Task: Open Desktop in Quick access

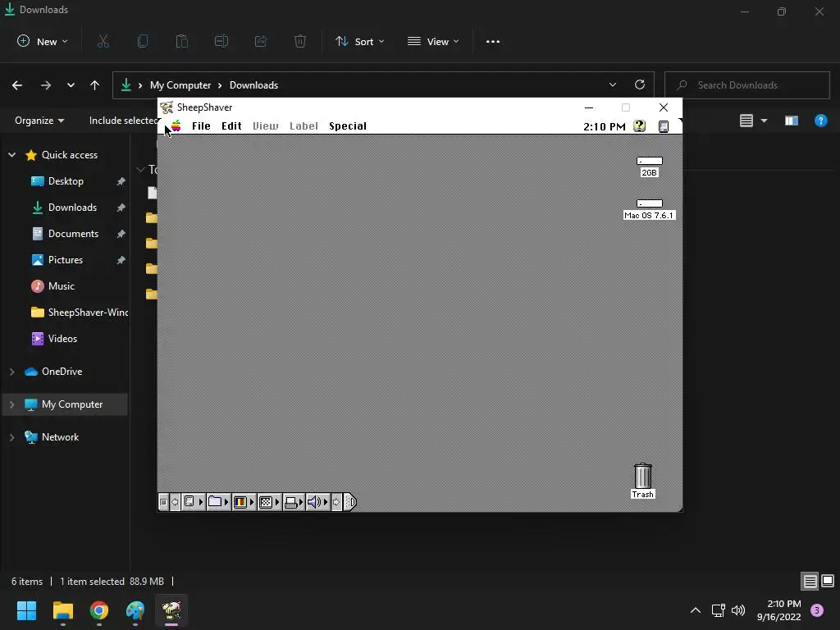Action: click(x=66, y=181)
